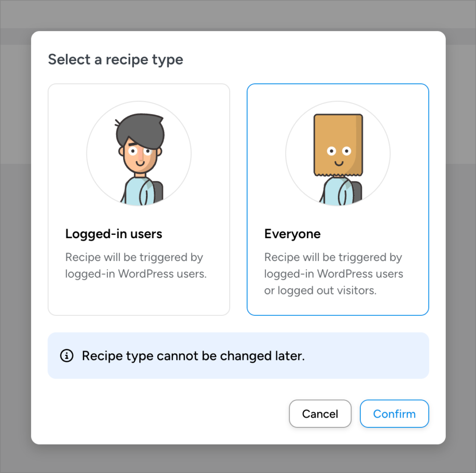This screenshot has height=473, width=476.
Task: Click Cancel to dismiss the dialog
Action: 320,413
